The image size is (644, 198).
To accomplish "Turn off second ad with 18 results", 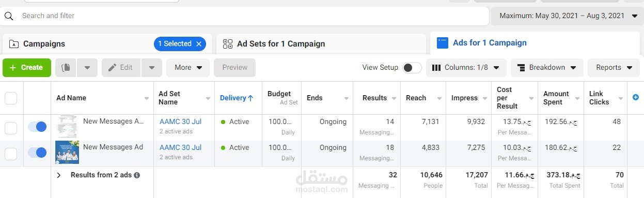I will [37, 153].
